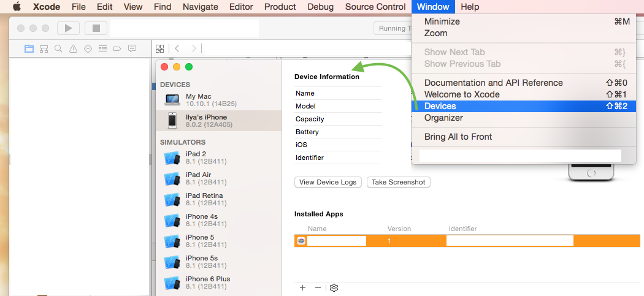Screen dimensions: 644x296
Task: Click the Identifier column header in Installed Apps
Action: (463, 229)
